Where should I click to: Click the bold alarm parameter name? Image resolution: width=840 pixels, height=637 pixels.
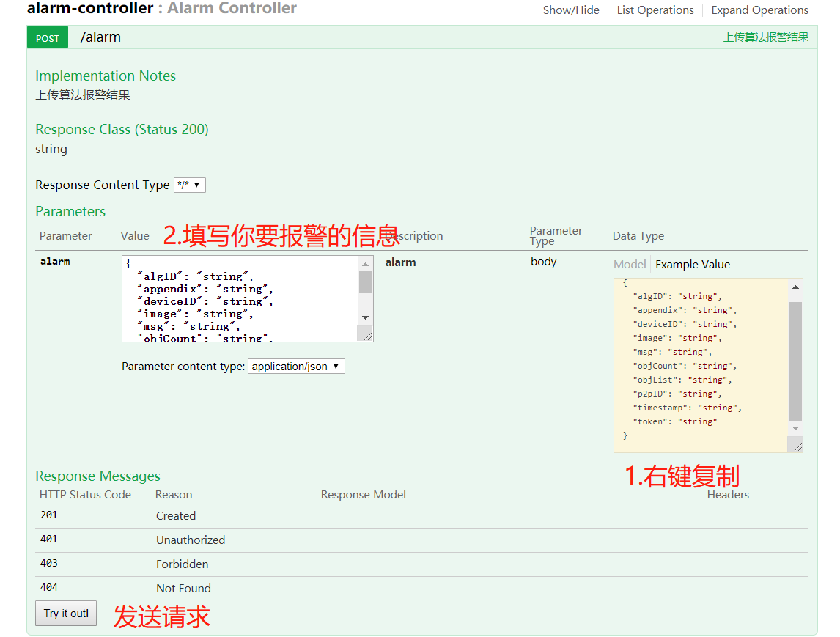[55, 262]
